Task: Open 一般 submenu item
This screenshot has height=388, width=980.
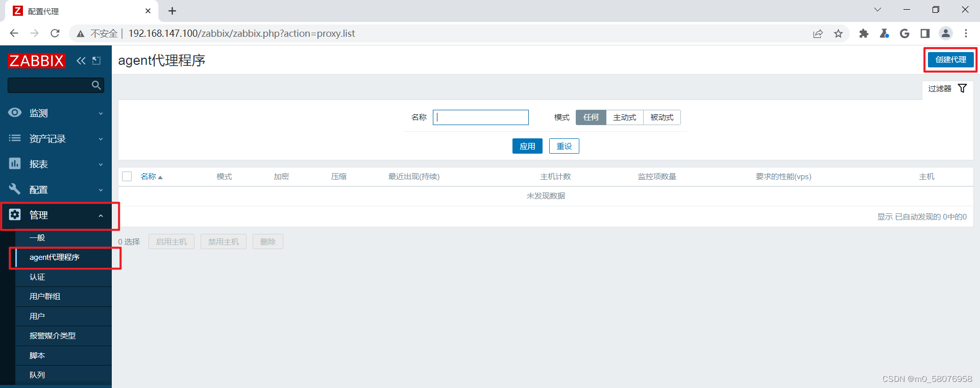Action: (x=63, y=238)
